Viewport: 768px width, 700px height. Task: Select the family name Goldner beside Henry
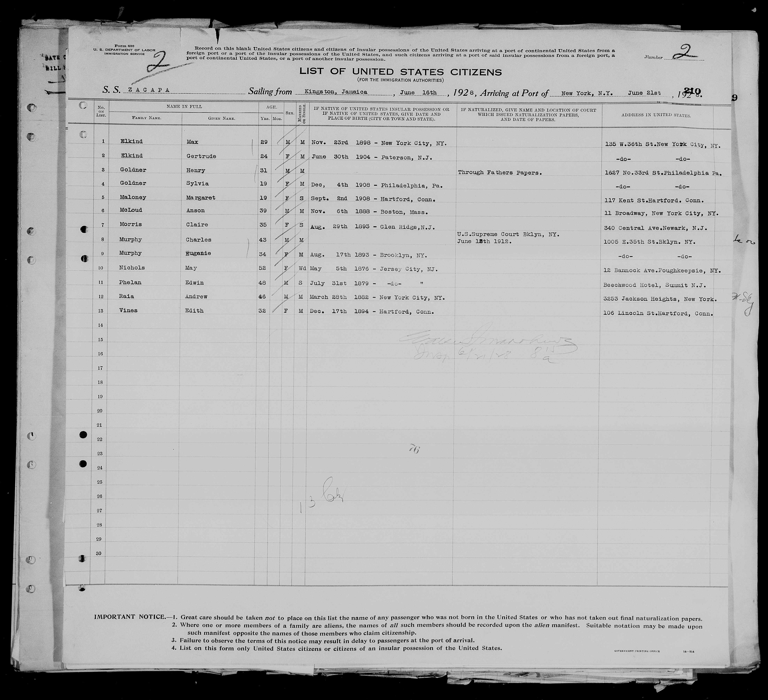pos(133,170)
